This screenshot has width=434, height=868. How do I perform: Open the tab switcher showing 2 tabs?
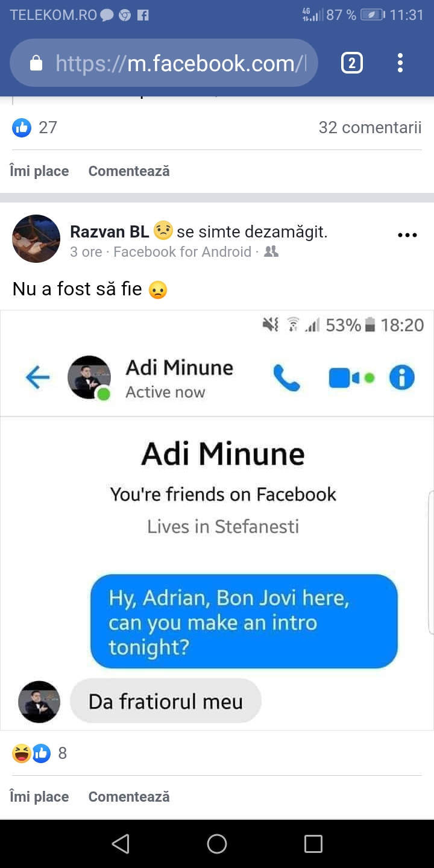tap(352, 63)
